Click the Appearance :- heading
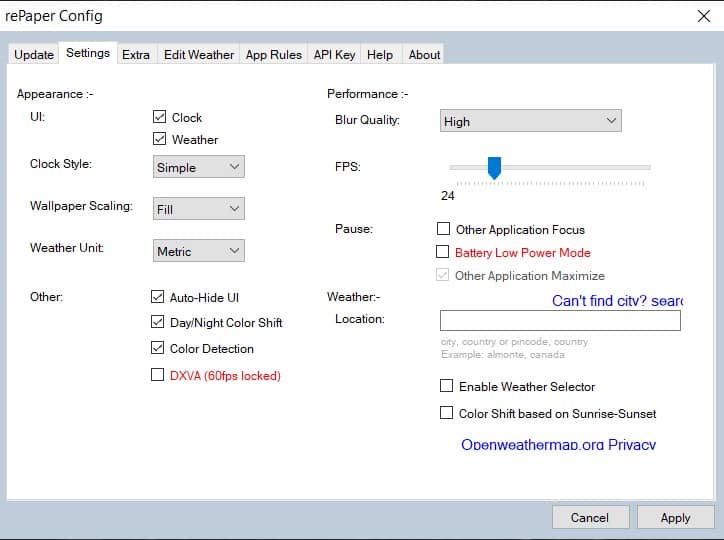This screenshot has width=724, height=540. [55, 94]
